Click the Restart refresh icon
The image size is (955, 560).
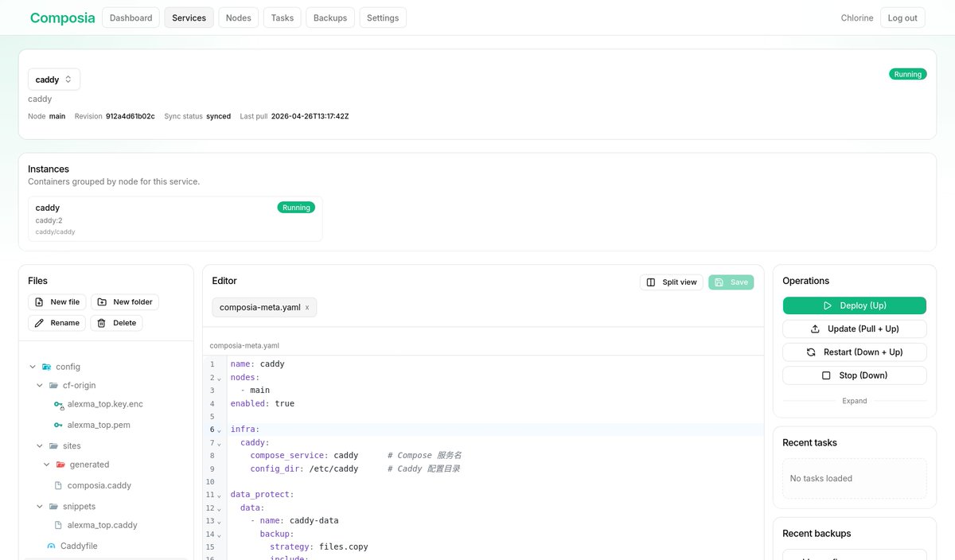pos(811,352)
